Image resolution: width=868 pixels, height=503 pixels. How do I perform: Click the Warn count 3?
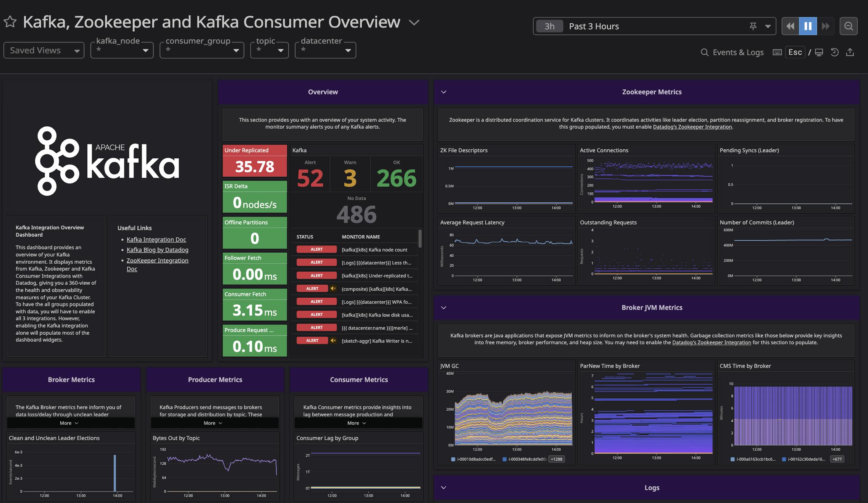(350, 178)
